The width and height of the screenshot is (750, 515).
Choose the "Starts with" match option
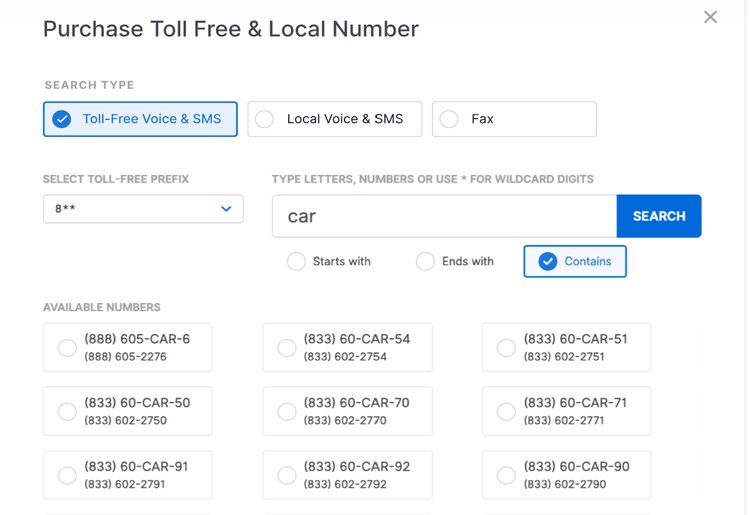click(x=296, y=261)
